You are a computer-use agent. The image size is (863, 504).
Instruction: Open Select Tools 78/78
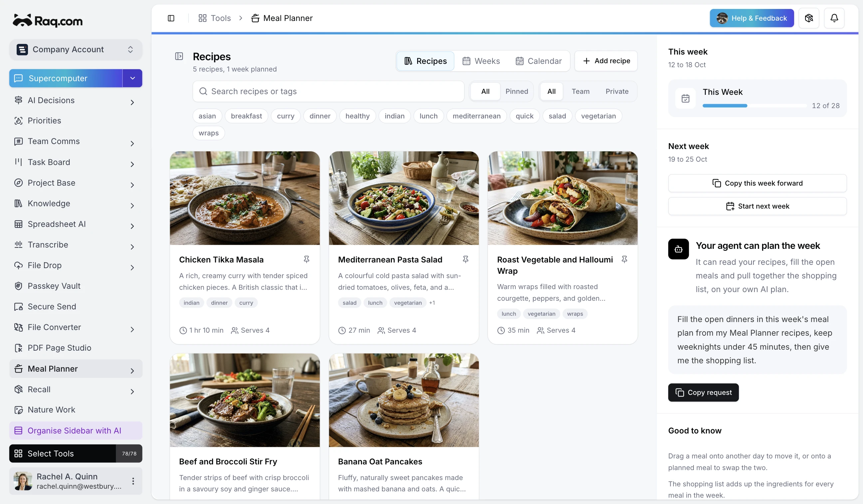point(76,454)
